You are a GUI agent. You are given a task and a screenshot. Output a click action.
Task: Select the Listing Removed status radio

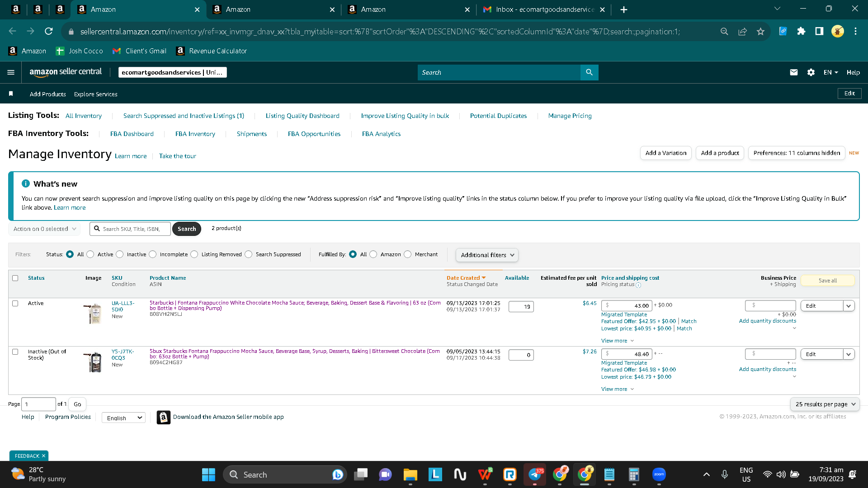tap(194, 254)
